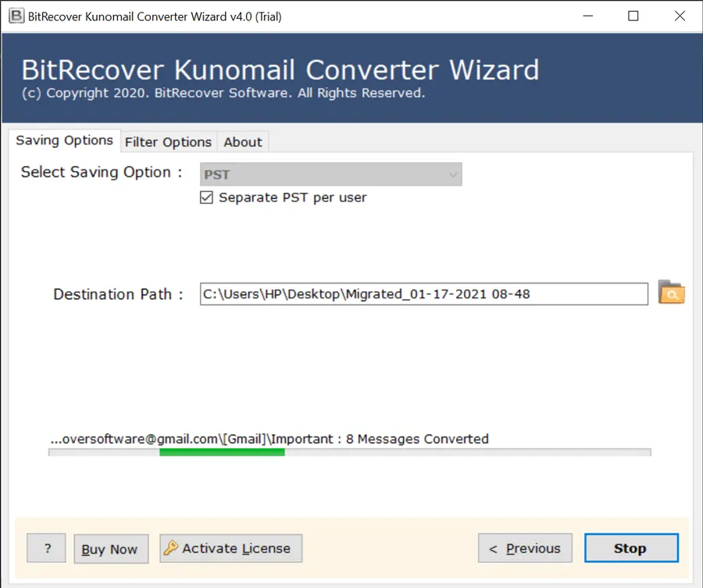The width and height of the screenshot is (703, 588).
Task: Stop the conversion with the Stop button
Action: (x=631, y=548)
